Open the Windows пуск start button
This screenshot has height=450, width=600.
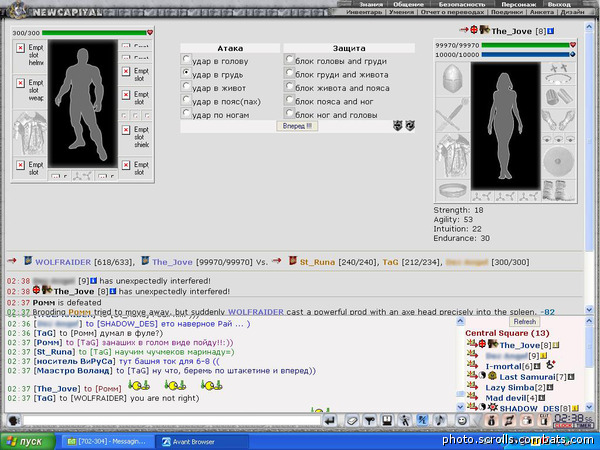[27, 442]
